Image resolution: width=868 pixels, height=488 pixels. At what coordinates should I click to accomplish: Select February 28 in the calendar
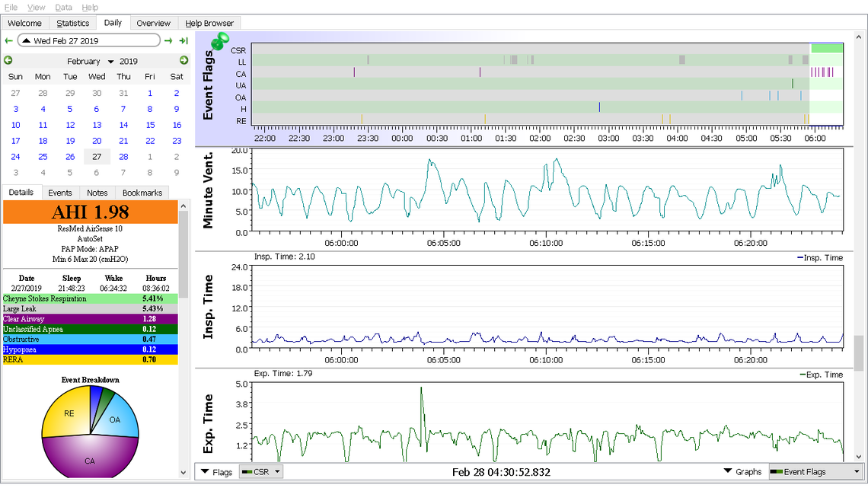pyautogui.click(x=123, y=157)
